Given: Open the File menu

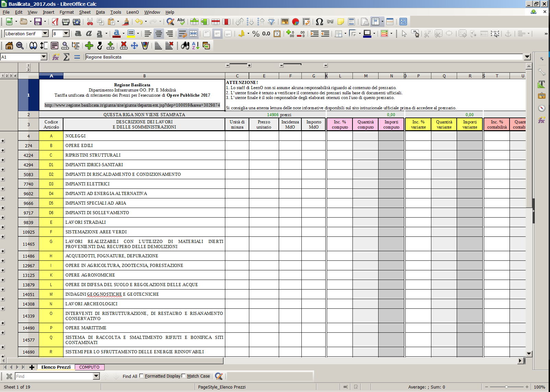Looking at the screenshot, I should coord(6,12).
